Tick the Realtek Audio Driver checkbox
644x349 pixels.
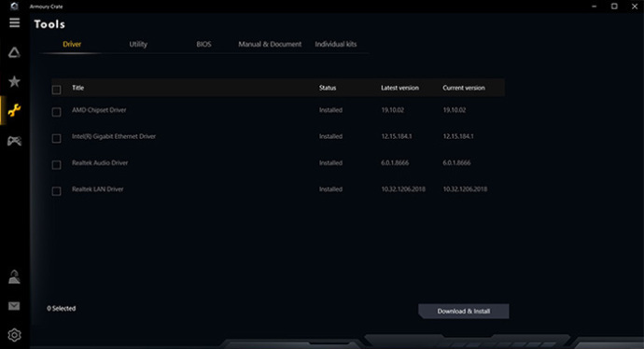point(56,164)
